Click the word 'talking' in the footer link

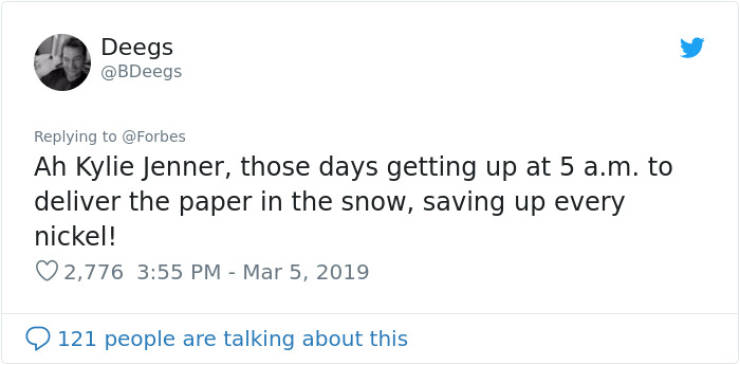click(x=259, y=339)
